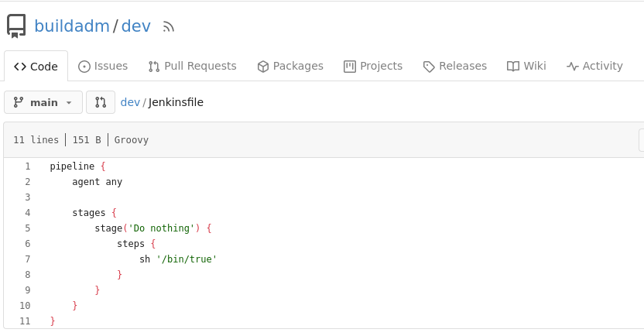This screenshot has width=644, height=336.
Task: Open the Activity tab
Action: (x=594, y=67)
